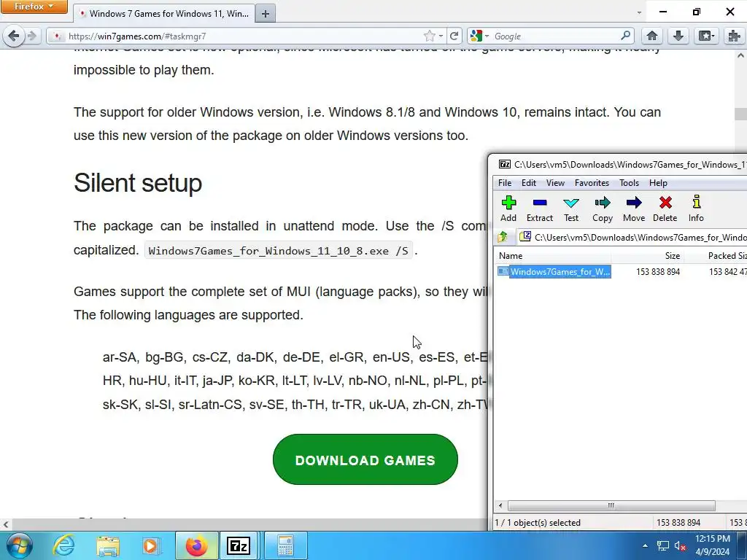747x560 pixels.
Task: Click the Copy tool in 7-Zip
Action: pyautogui.click(x=602, y=209)
